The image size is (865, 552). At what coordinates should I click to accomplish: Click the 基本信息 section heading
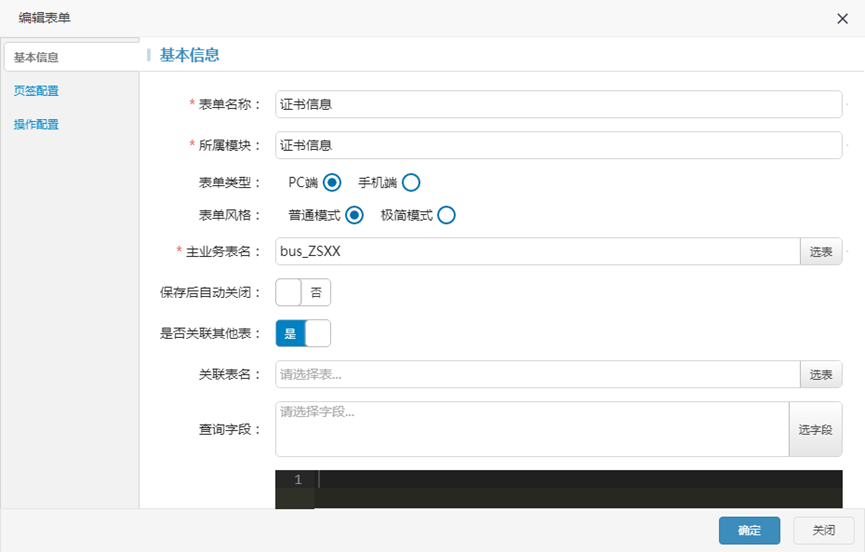[x=189, y=55]
